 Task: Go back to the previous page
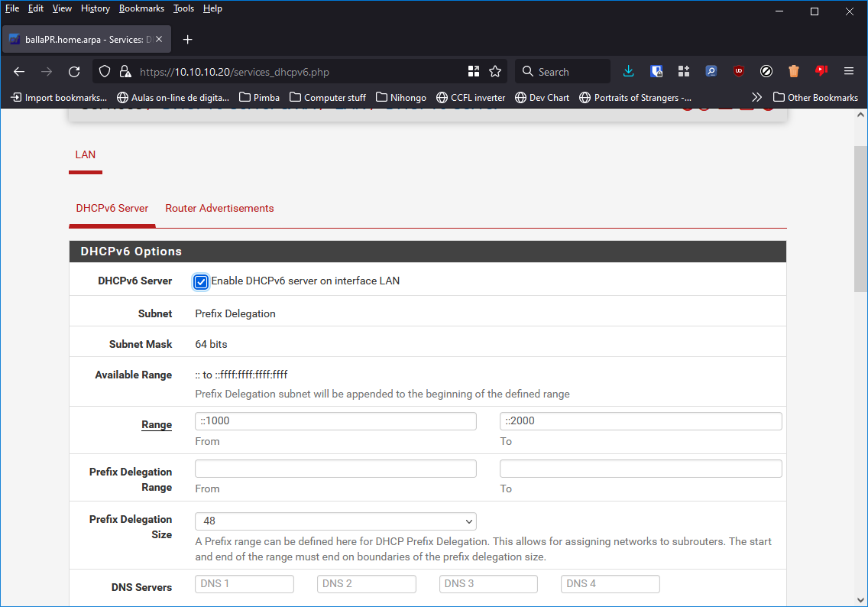tap(19, 71)
